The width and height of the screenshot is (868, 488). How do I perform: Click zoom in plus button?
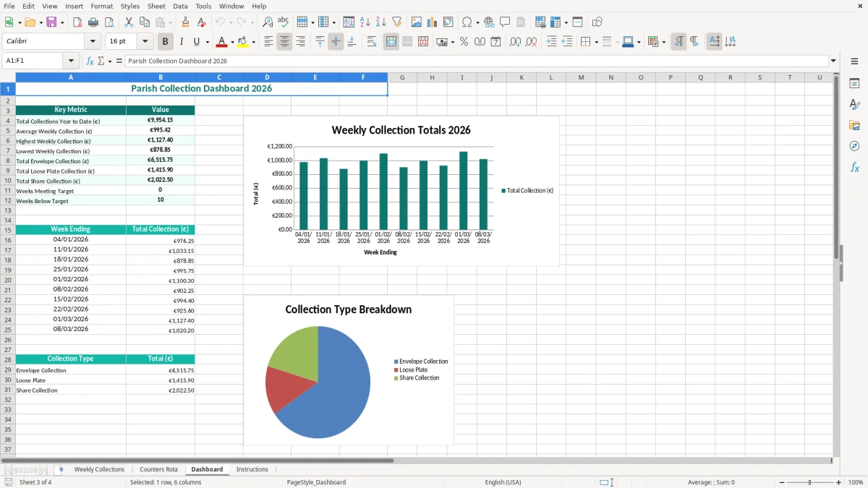click(839, 482)
